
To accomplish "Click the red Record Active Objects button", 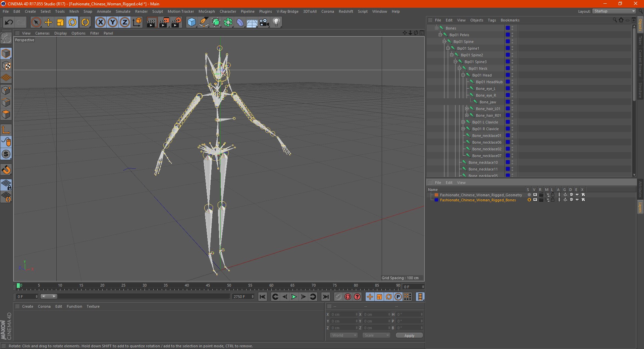I will 348,297.
